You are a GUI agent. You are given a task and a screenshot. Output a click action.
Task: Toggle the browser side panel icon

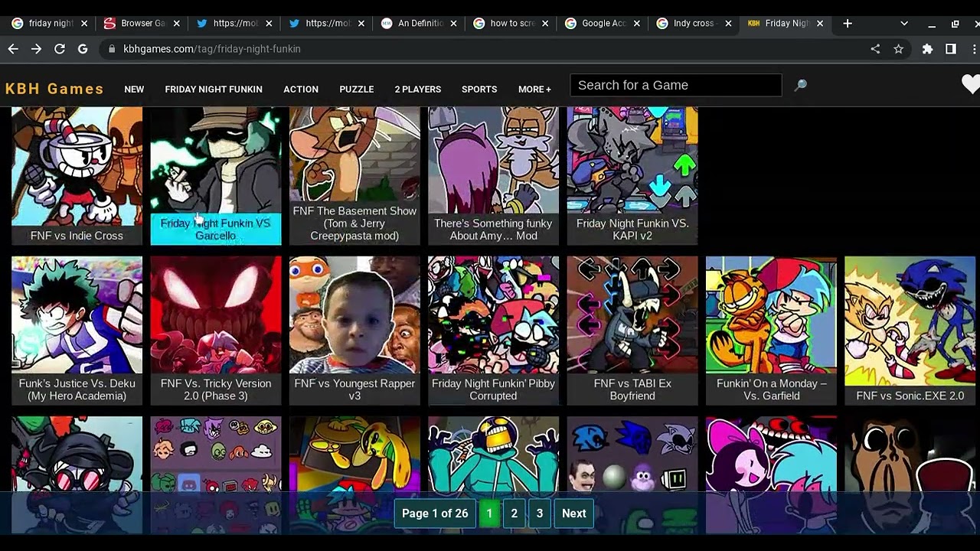pyautogui.click(x=950, y=48)
